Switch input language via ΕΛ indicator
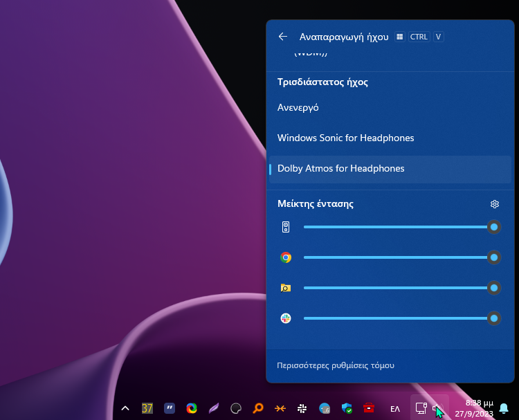Image resolution: width=519 pixels, height=420 pixels. [395, 409]
